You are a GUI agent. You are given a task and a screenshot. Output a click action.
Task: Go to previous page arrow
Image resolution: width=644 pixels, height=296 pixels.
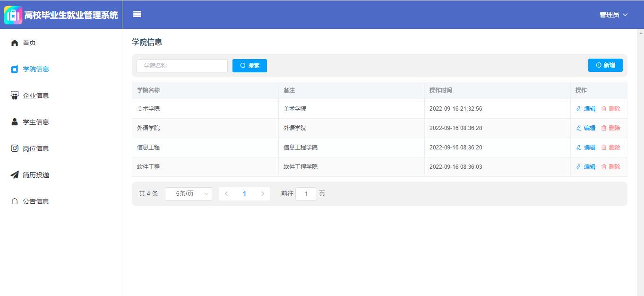(x=226, y=194)
